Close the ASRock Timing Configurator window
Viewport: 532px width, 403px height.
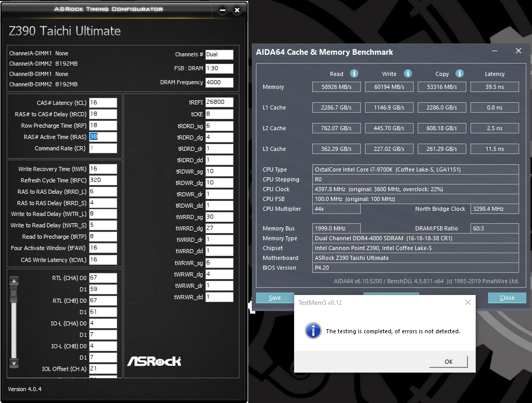click(237, 10)
